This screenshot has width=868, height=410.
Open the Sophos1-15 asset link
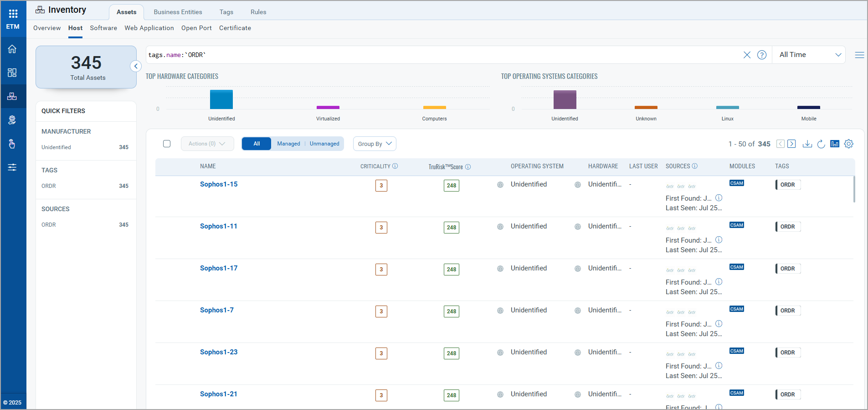[219, 184]
